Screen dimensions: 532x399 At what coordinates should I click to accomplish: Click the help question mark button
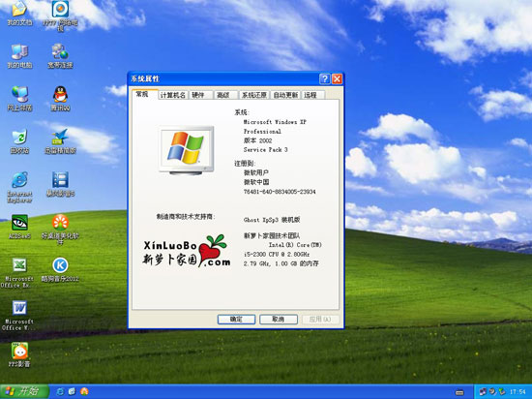(x=324, y=79)
